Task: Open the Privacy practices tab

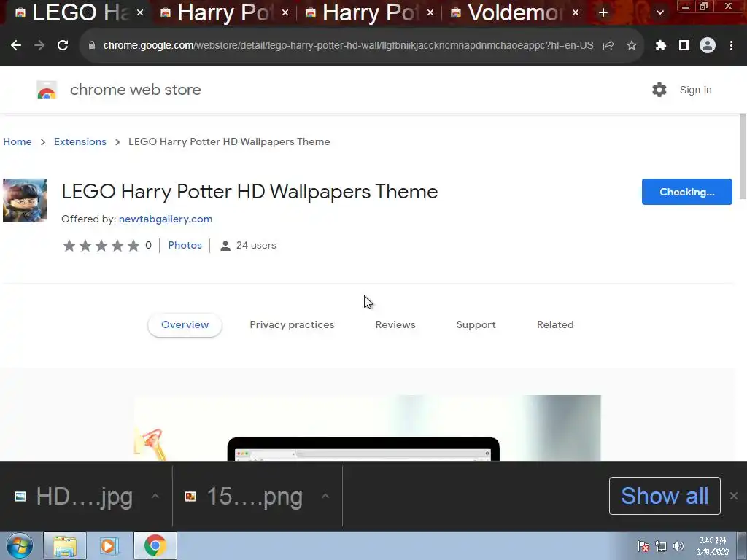Action: tap(292, 324)
